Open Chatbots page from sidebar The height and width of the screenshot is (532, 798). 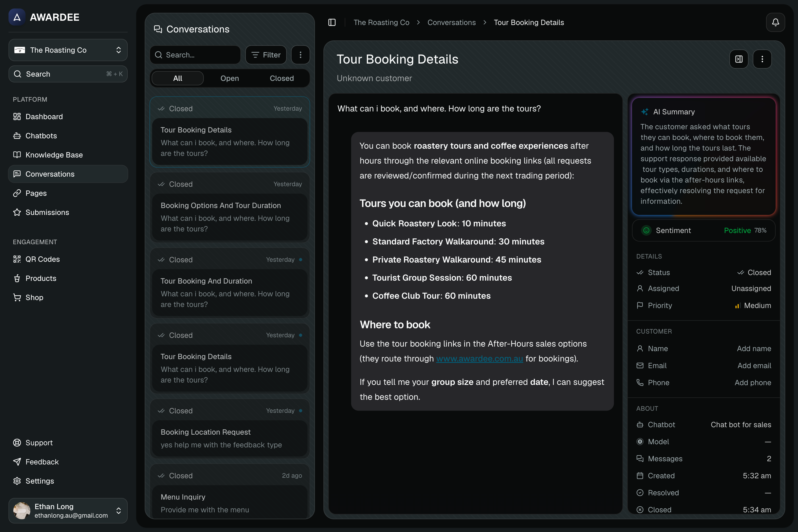68,136
